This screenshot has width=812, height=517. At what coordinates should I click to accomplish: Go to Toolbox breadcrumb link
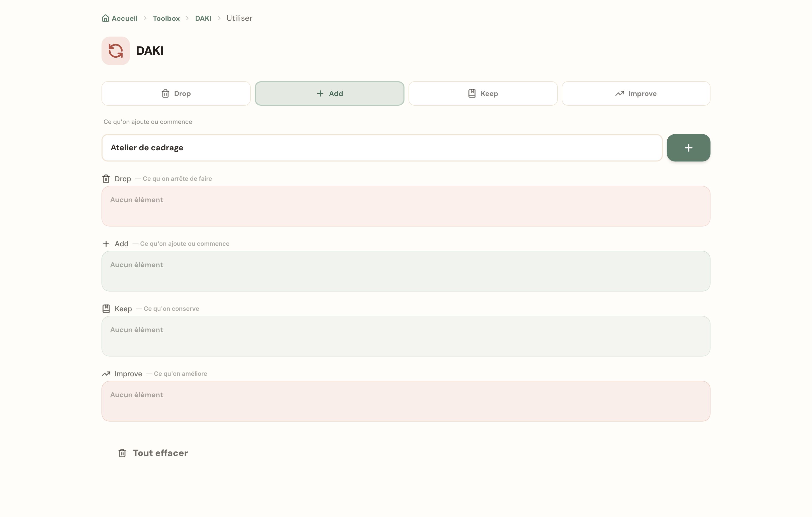[x=166, y=18]
